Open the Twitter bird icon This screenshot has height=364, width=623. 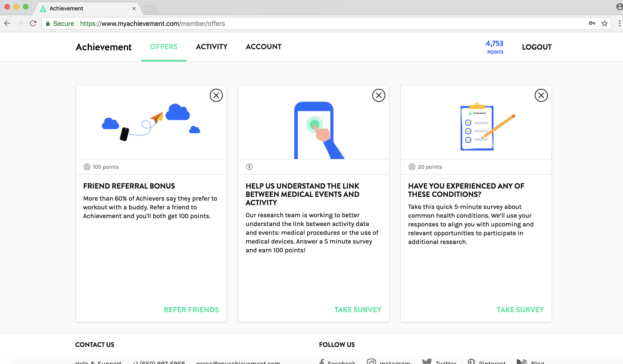pos(427,361)
